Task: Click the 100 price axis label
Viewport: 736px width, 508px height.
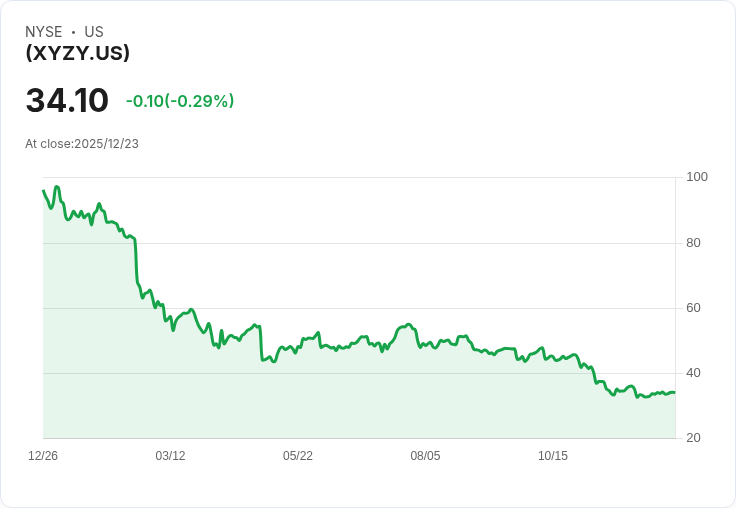Action: coord(697,177)
